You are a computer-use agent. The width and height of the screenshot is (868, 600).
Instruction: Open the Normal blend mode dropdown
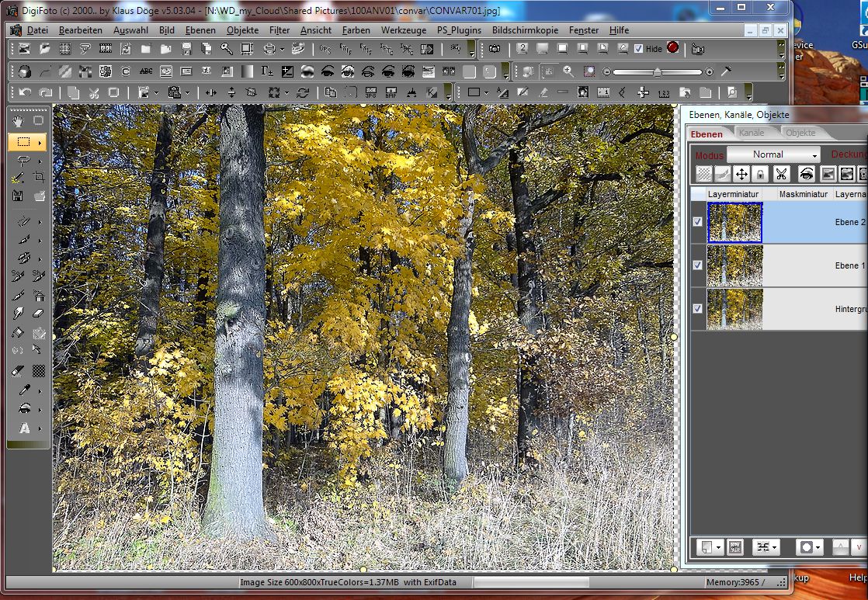point(773,154)
